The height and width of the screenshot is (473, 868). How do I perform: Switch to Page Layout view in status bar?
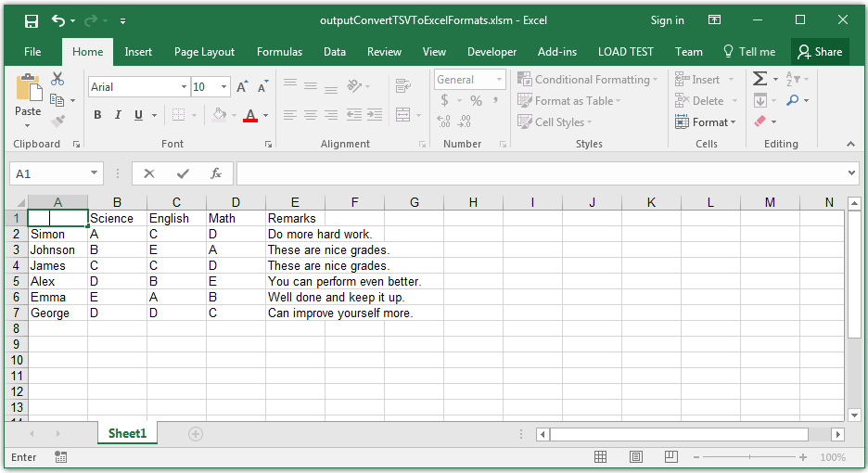[636, 457]
